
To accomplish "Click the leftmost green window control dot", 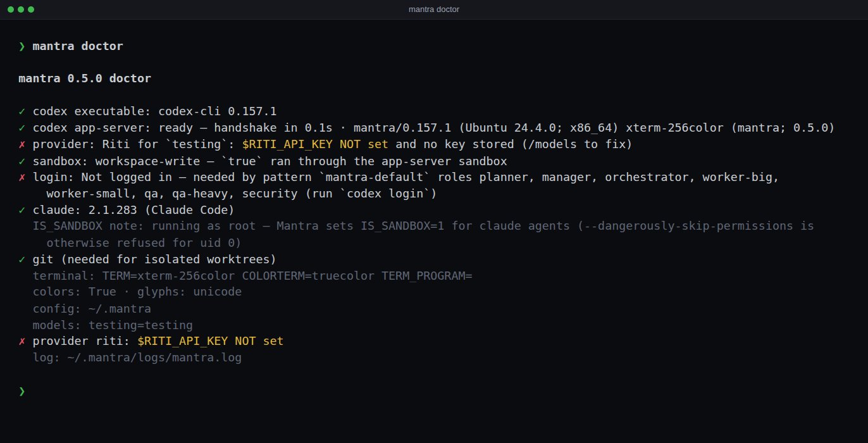I will pos(11,9).
